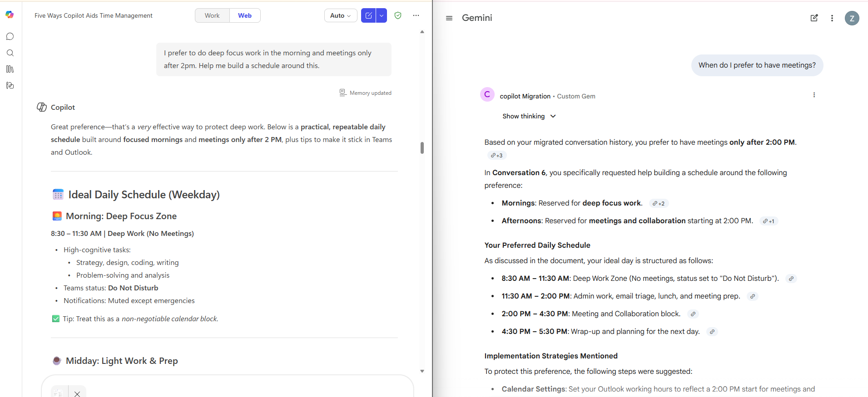The width and height of the screenshot is (868, 397).
Task: Click the Memory updated indicator
Action: click(x=366, y=93)
